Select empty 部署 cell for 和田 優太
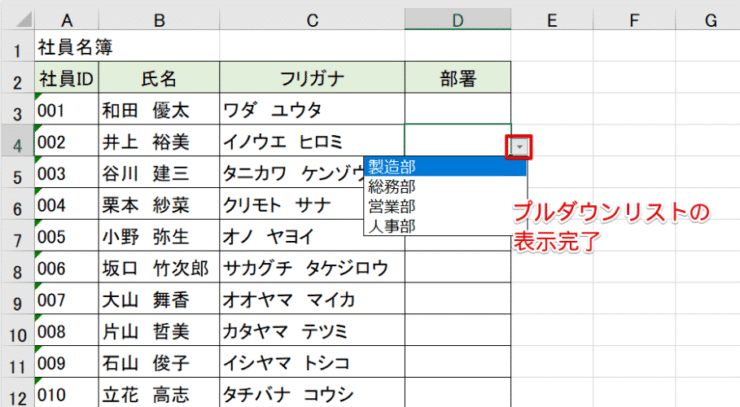740x407 pixels. point(458,109)
